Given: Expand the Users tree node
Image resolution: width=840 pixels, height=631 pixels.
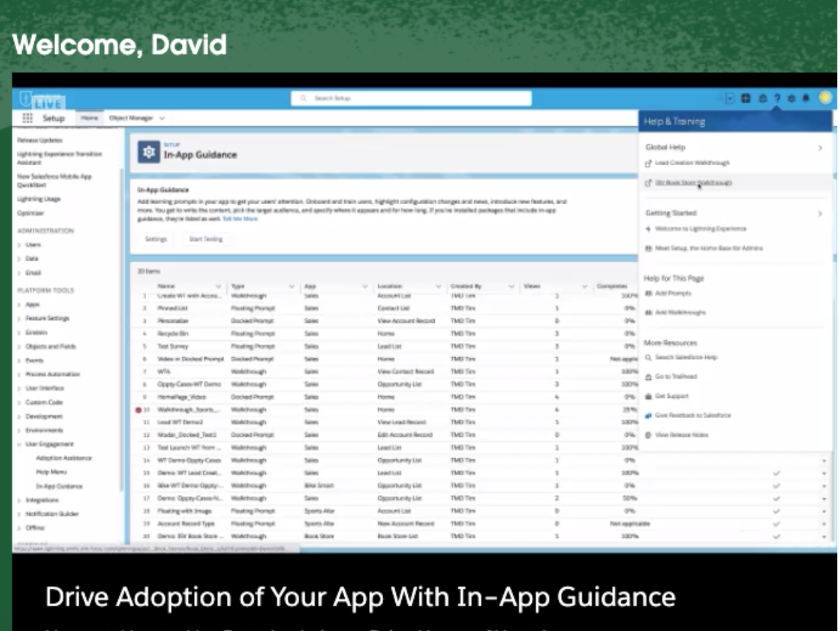Looking at the screenshot, I should [x=19, y=245].
